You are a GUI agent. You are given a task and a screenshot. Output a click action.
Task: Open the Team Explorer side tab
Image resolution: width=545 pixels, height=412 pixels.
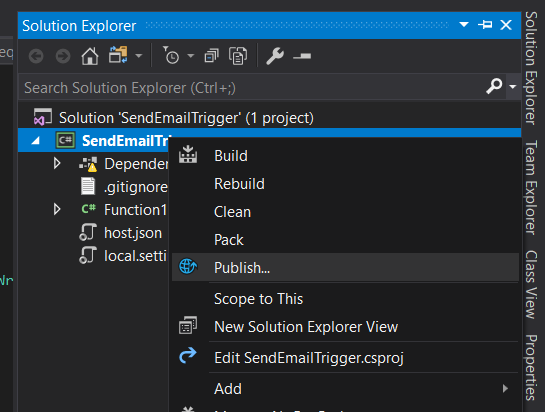pyautogui.click(x=531, y=188)
